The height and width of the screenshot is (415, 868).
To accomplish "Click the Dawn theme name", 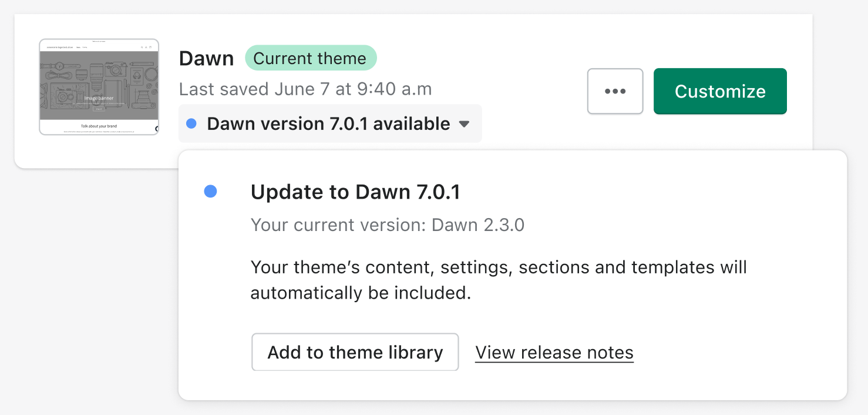I will coord(206,58).
